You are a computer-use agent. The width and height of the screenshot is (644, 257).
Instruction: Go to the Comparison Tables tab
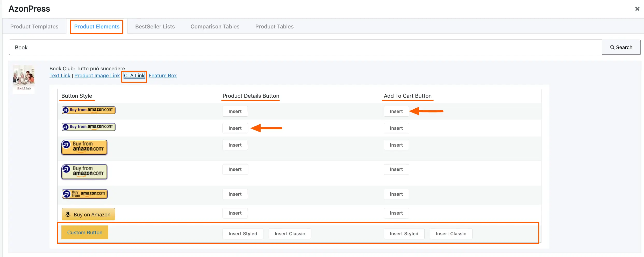(215, 27)
